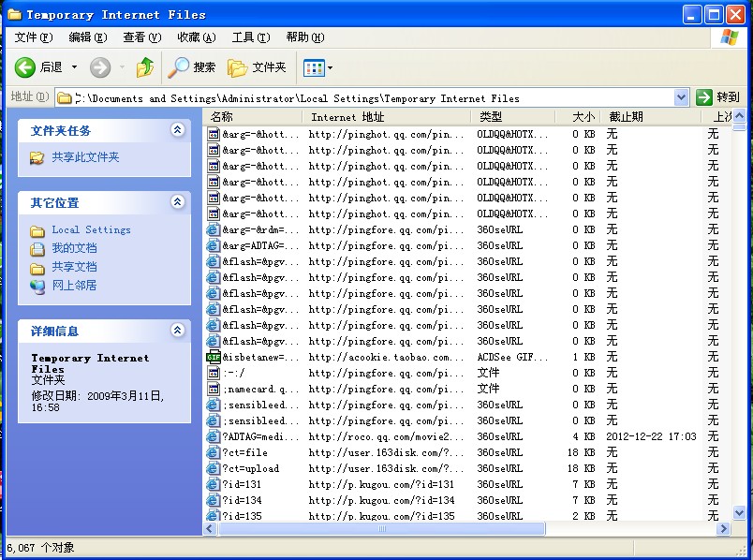Open the Back history dropdown arrow
This screenshot has height=560, width=753.
[x=74, y=67]
